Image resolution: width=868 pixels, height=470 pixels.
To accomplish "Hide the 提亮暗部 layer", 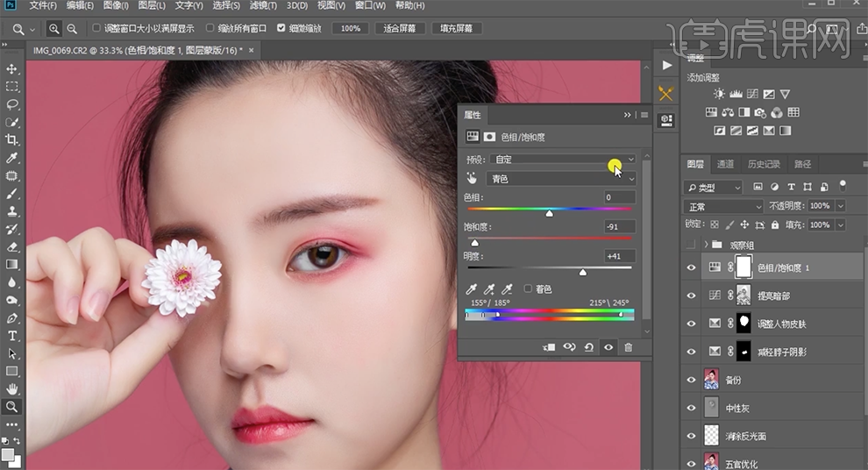I will 691,296.
